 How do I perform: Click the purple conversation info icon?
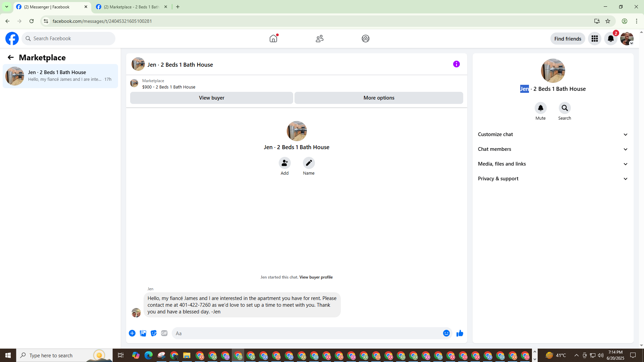pos(456,64)
